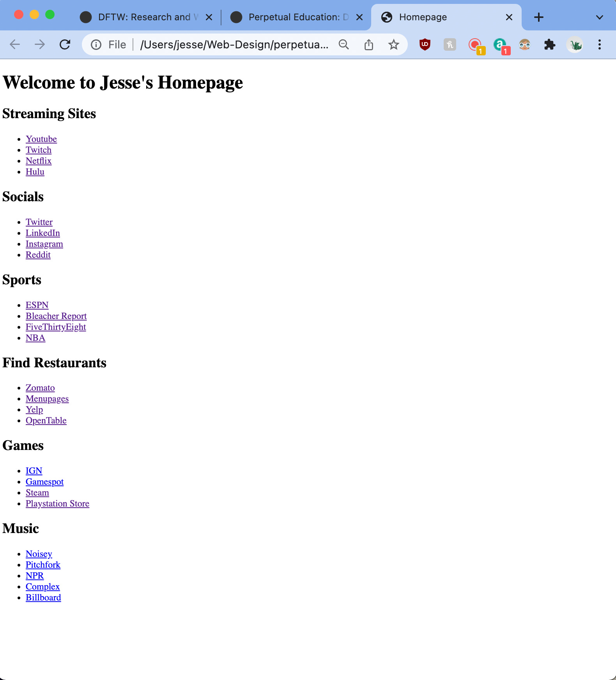Click the forward navigation arrow
The image size is (616, 680).
click(40, 44)
